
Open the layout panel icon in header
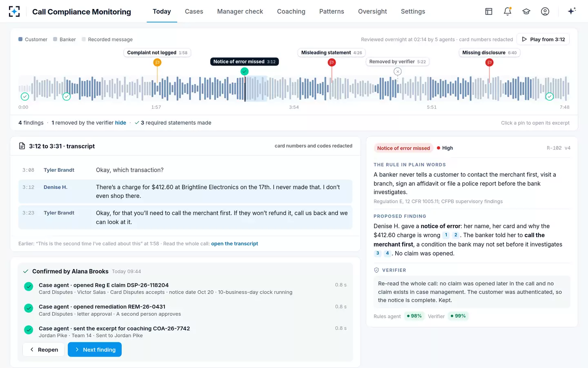[489, 11]
